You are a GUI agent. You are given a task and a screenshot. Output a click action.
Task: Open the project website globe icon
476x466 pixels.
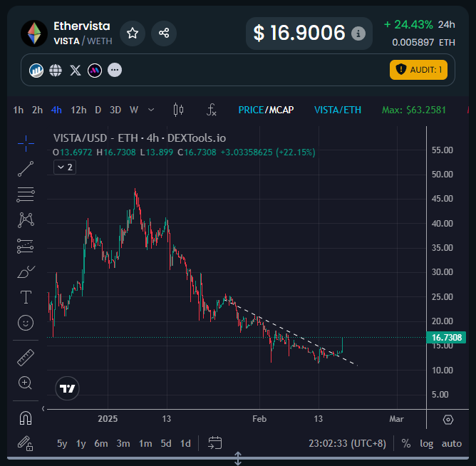56,71
